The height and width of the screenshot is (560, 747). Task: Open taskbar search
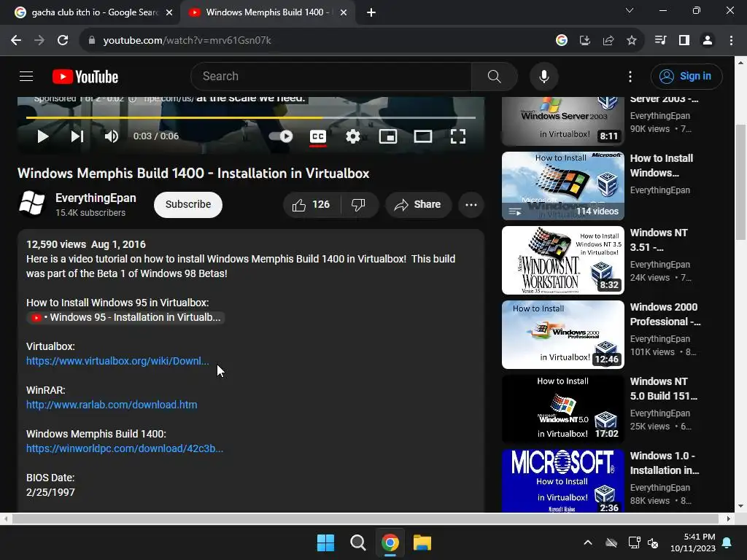[357, 542]
